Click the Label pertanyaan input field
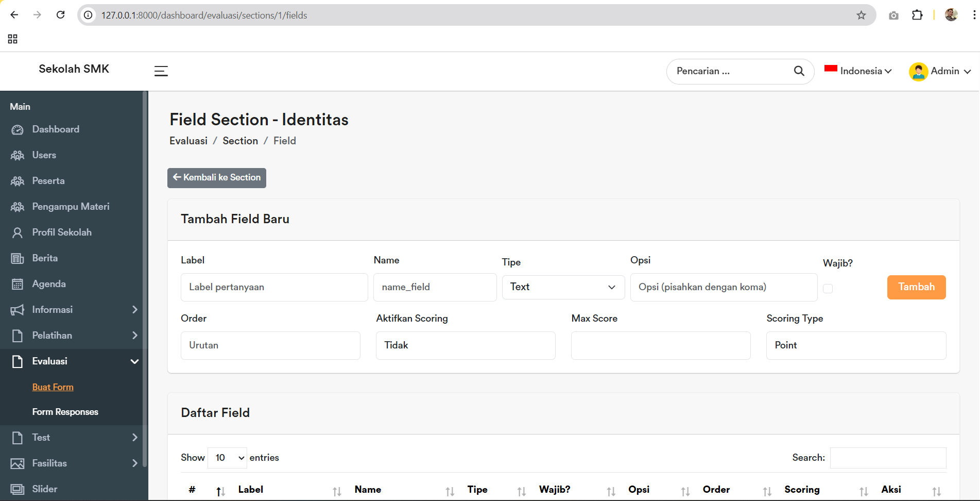The image size is (980, 501). coord(274,287)
